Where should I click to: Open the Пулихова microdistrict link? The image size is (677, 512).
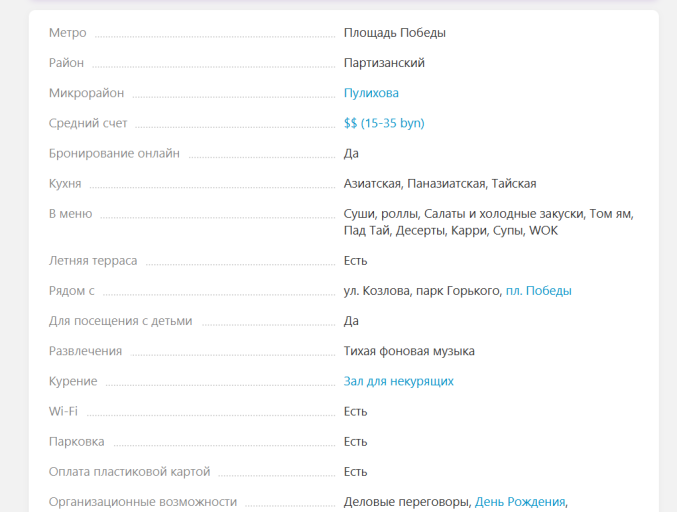tap(371, 93)
